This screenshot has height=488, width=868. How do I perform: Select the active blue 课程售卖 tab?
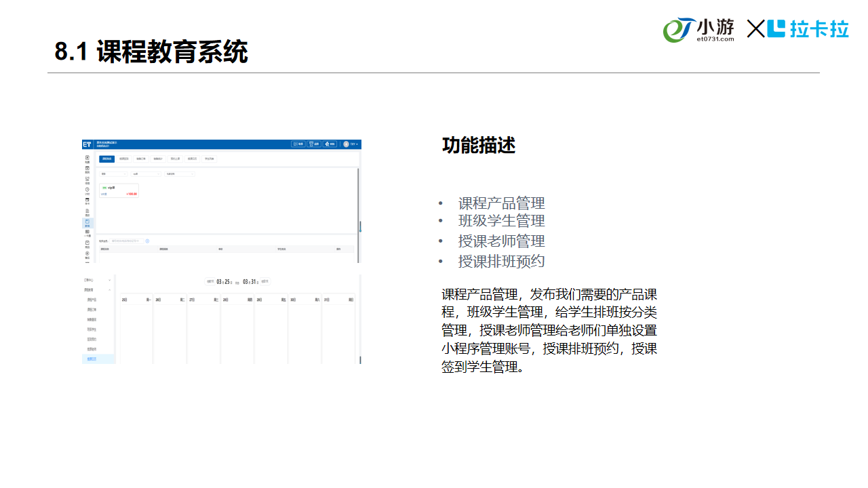coord(106,159)
